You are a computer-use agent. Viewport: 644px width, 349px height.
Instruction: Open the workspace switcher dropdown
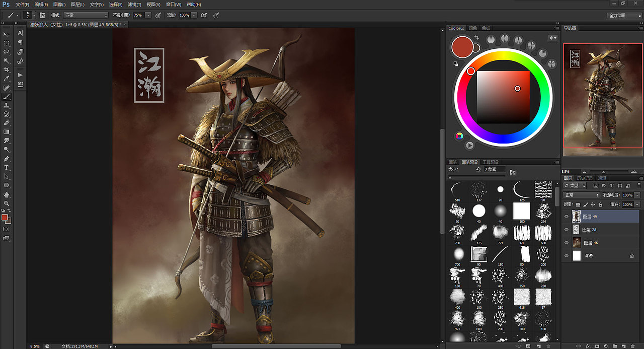click(624, 15)
